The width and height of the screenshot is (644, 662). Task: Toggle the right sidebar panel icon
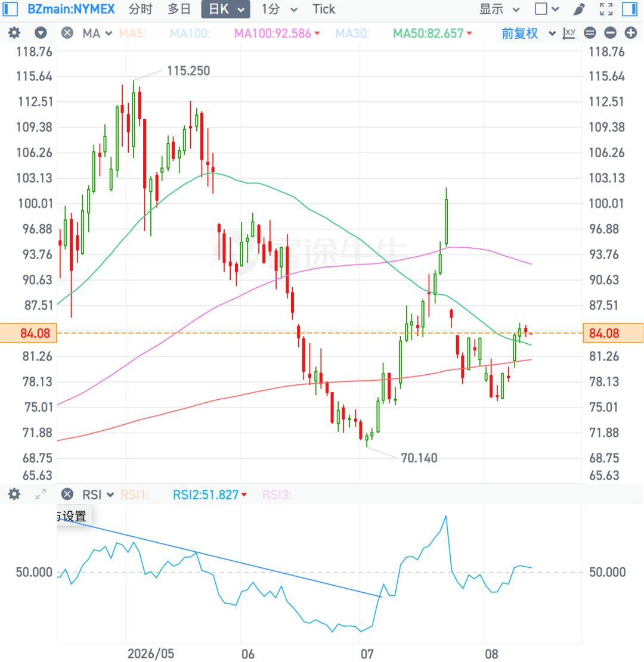click(x=630, y=9)
